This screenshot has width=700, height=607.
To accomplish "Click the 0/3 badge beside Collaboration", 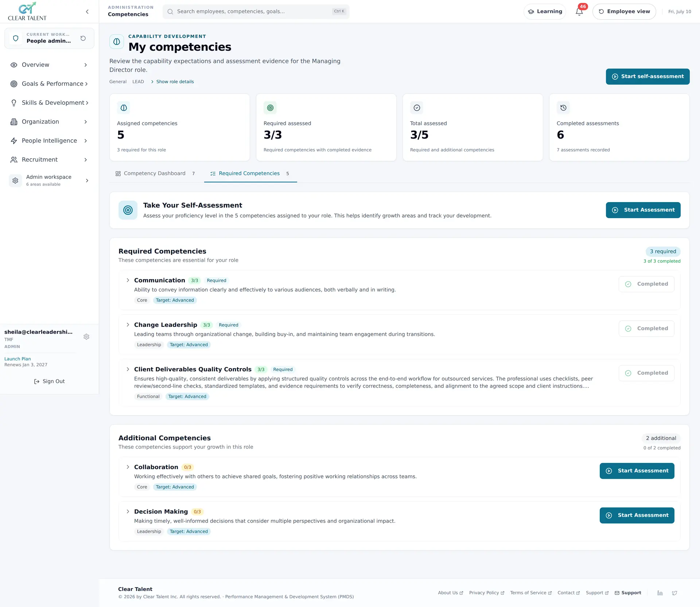I will (187, 467).
